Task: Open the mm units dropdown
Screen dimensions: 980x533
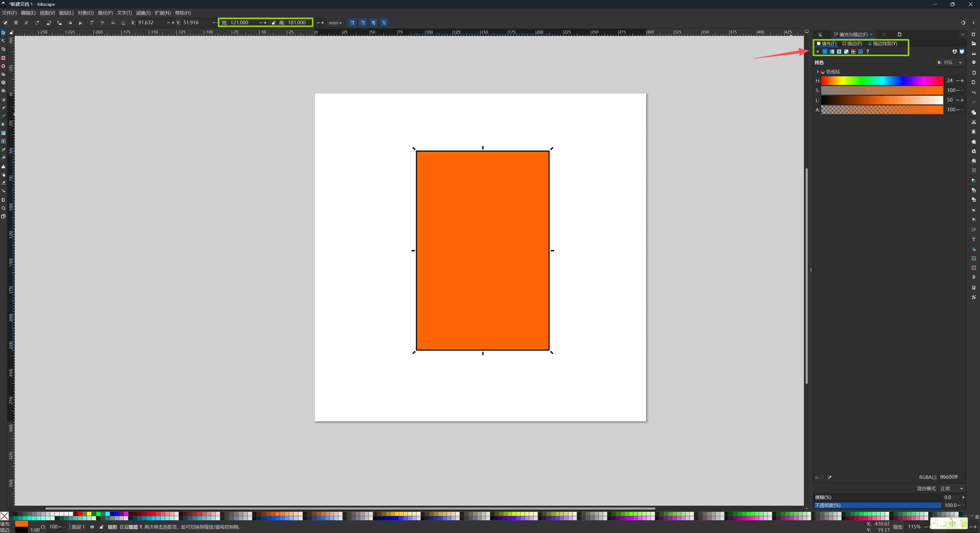Action: (x=335, y=22)
